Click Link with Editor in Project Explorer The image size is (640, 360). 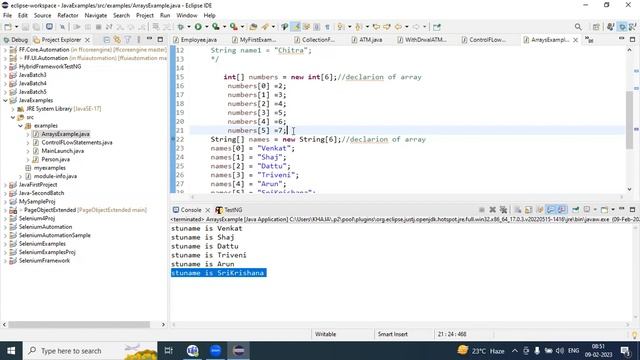click(x=117, y=40)
